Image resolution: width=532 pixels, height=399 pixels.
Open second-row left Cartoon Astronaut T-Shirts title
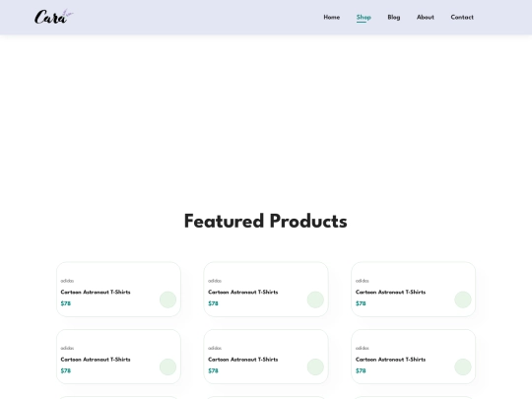(96, 360)
